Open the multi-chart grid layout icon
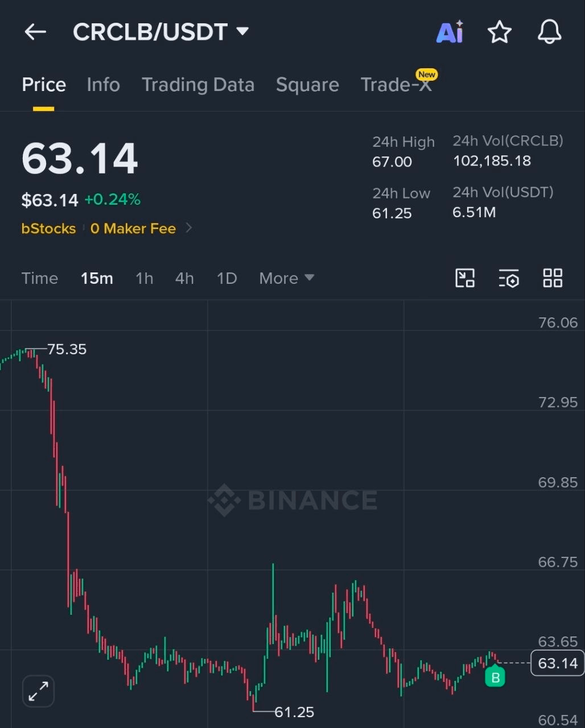The width and height of the screenshot is (585, 728). 553,278
